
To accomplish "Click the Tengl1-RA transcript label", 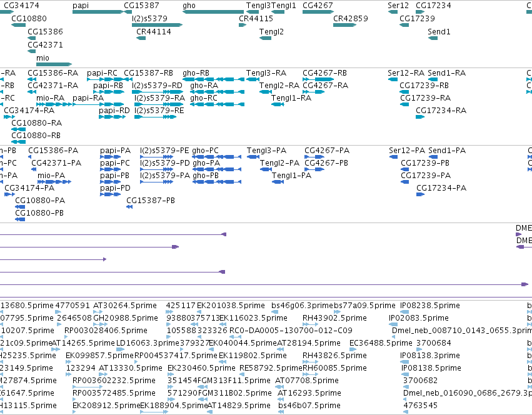I will coord(291,97).
